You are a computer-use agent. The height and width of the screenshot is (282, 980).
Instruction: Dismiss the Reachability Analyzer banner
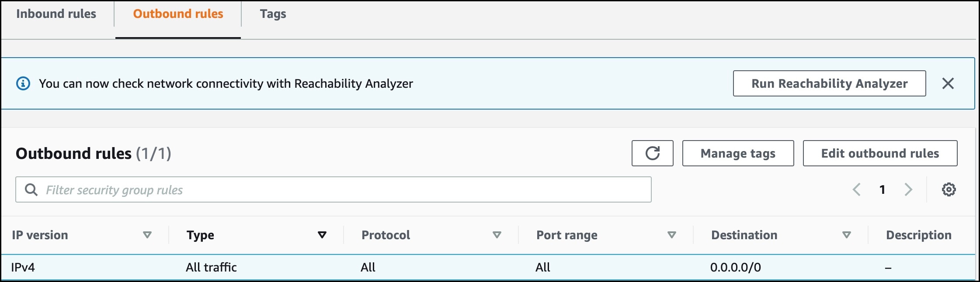(x=948, y=83)
